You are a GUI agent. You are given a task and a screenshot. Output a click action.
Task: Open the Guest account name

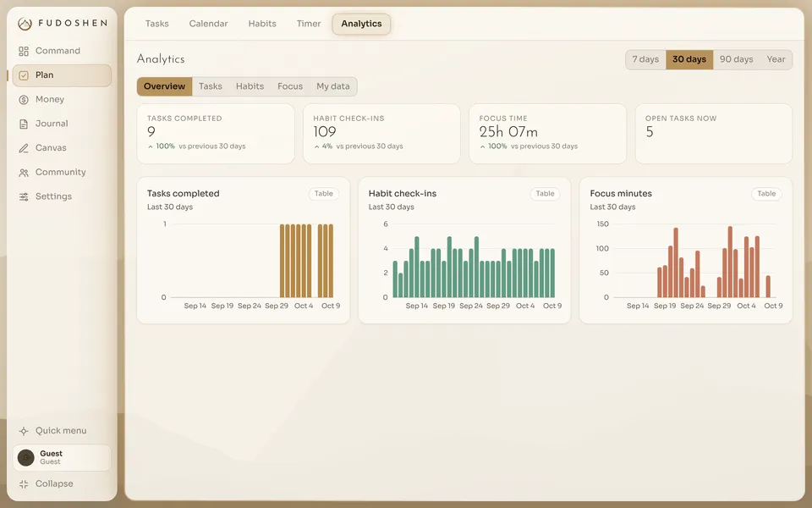pyautogui.click(x=52, y=454)
